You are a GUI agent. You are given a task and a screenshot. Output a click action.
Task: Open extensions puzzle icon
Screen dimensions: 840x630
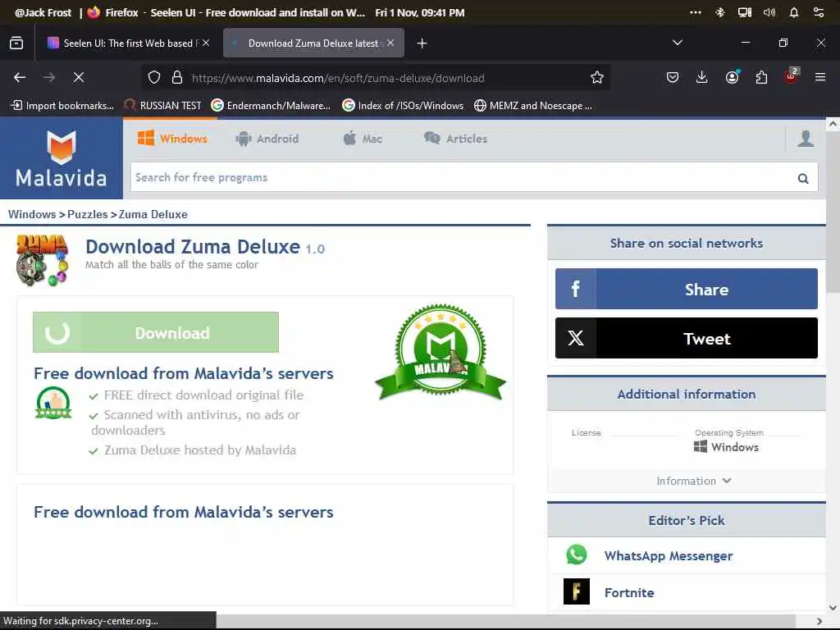coord(761,78)
